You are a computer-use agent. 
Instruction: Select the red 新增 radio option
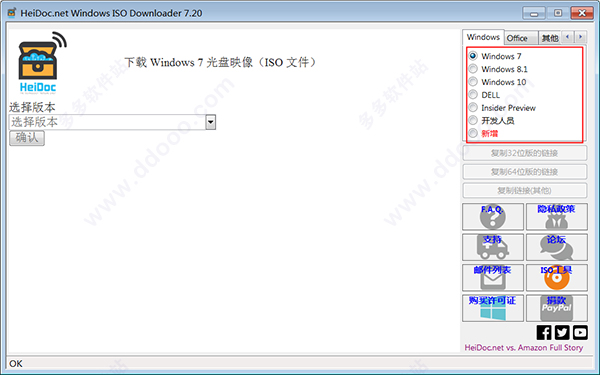click(x=473, y=133)
